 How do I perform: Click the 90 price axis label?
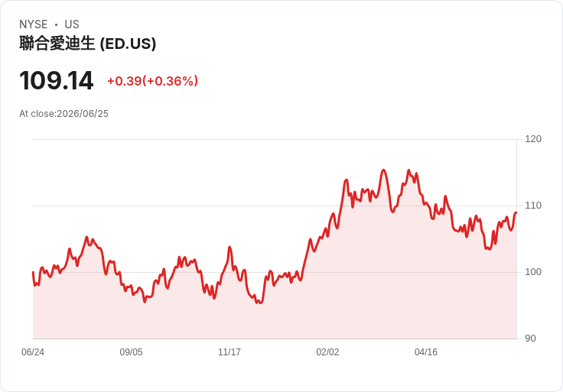(530, 339)
